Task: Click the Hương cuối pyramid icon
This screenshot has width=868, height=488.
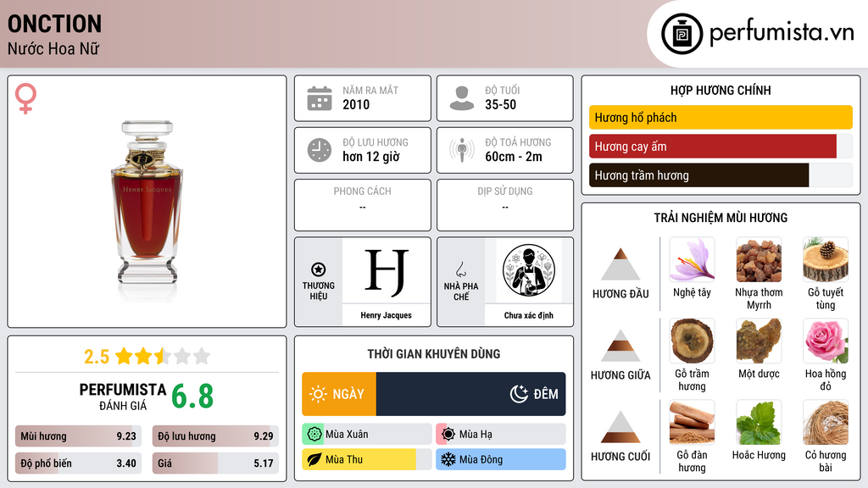Action: pyautogui.click(x=620, y=427)
